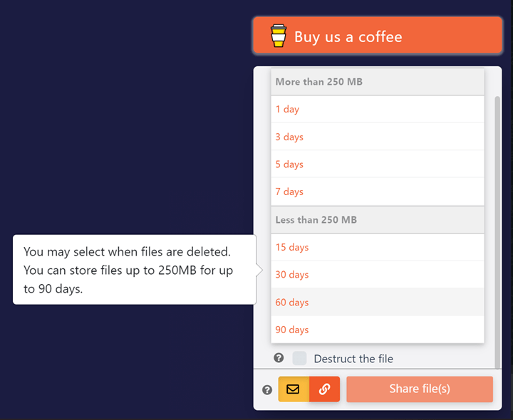
Task: Enable the Destruct the file checkbox
Action: pyautogui.click(x=299, y=358)
